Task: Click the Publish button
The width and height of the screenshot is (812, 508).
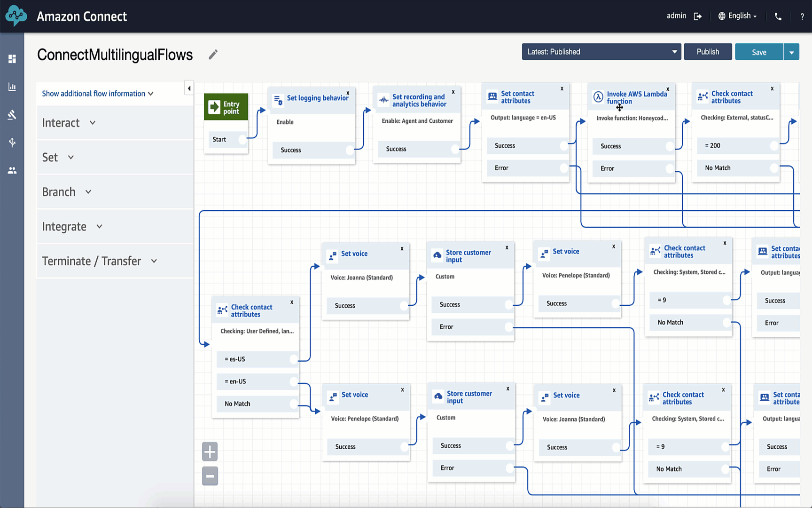Action: pos(708,52)
